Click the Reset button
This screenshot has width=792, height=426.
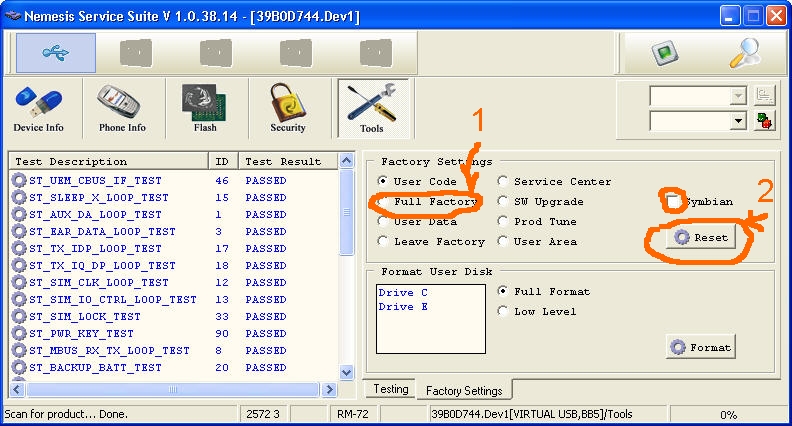click(x=701, y=238)
